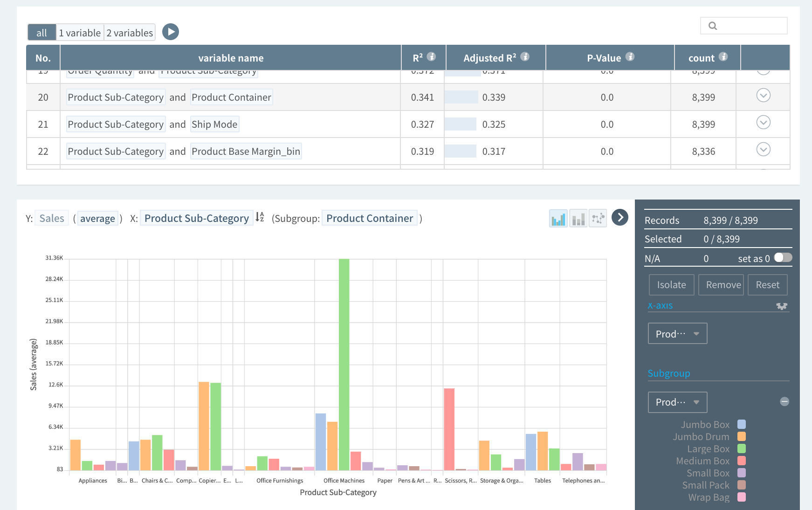Screen dimensions: 812x510
Task: Click the search magnifier icon
Action: [x=713, y=26]
